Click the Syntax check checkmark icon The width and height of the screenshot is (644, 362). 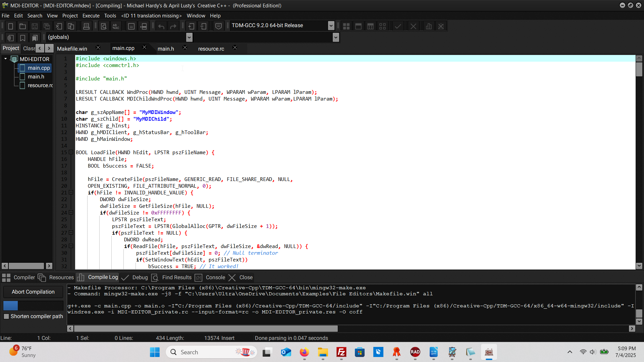point(398,26)
